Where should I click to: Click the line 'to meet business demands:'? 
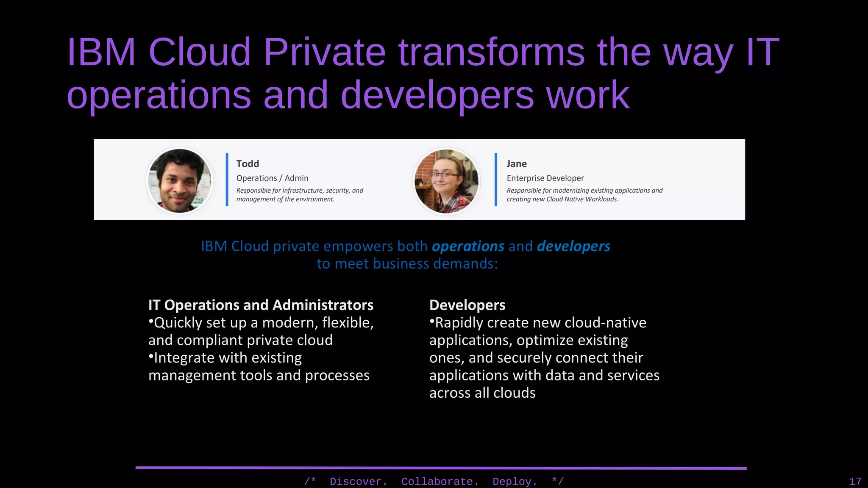pyautogui.click(x=407, y=264)
